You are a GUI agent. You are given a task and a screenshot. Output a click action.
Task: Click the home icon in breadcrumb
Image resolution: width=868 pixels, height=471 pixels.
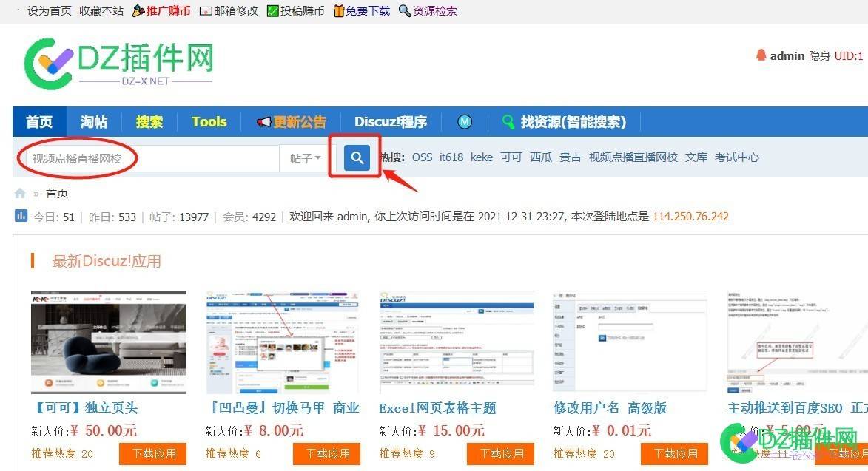click(x=20, y=193)
